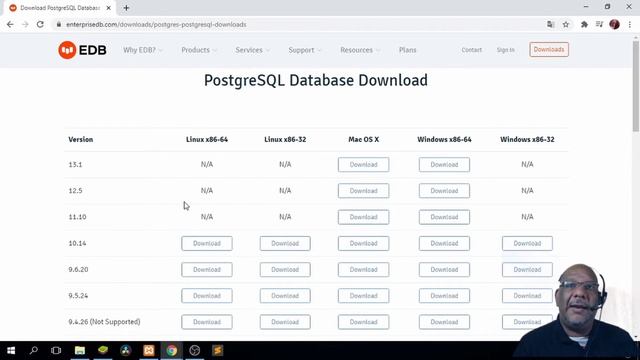Download version 10.14 for Windows x86-64
Viewport: 640px width, 360px height.
[x=444, y=243]
